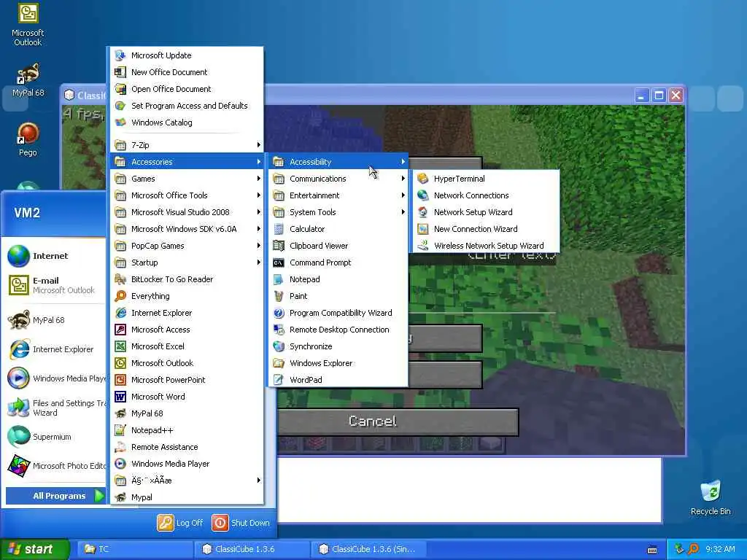747x560 pixels.
Task: Select Accessibility submenu item
Action: pyautogui.click(x=338, y=162)
